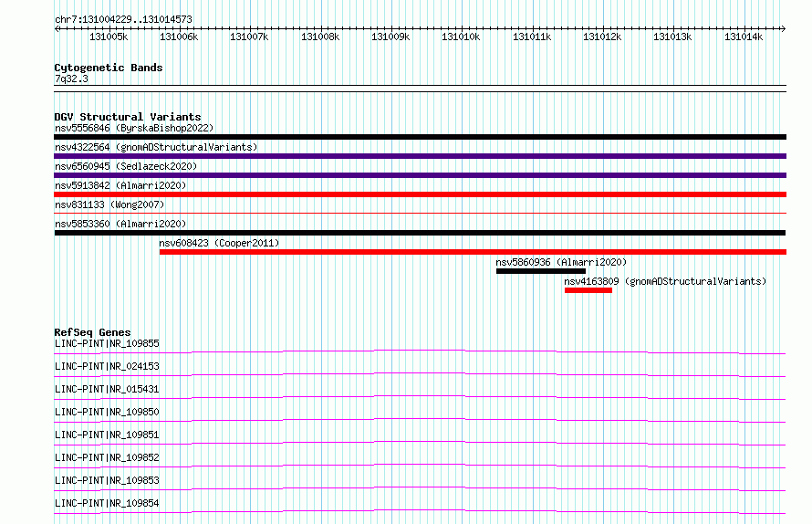Screen dimensions: 812x524
Task: Click the left arrow of the ruler
Action: [57, 29]
